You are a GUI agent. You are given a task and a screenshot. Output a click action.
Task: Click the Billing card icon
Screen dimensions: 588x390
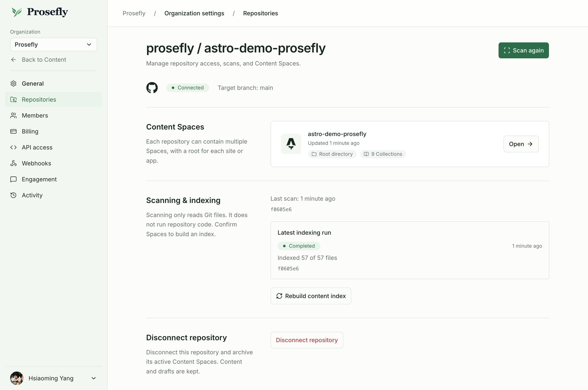click(13, 131)
